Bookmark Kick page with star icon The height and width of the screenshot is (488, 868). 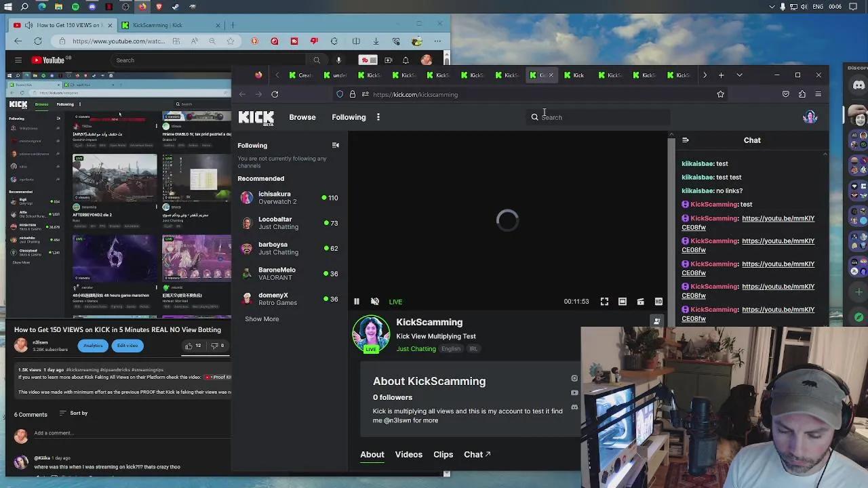[x=720, y=94]
